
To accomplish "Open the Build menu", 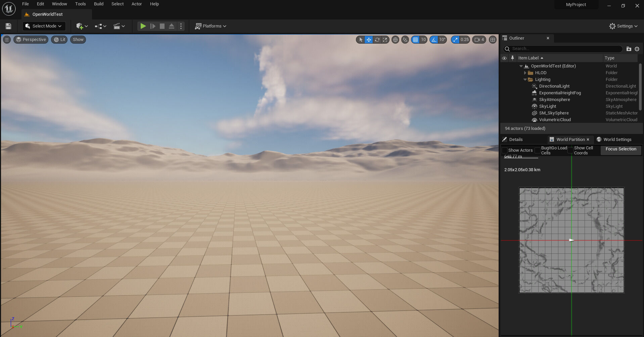I will pyautogui.click(x=98, y=4).
